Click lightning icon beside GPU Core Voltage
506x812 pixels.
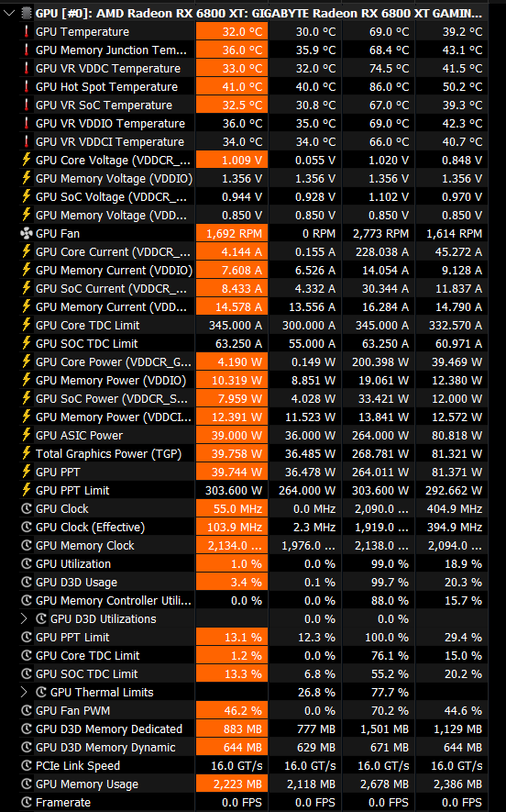(x=27, y=160)
